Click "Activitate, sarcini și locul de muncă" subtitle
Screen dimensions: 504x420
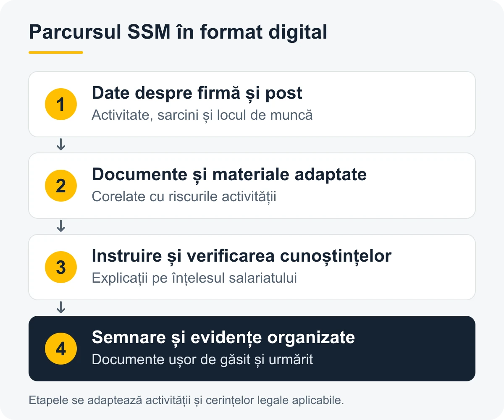tap(202, 115)
